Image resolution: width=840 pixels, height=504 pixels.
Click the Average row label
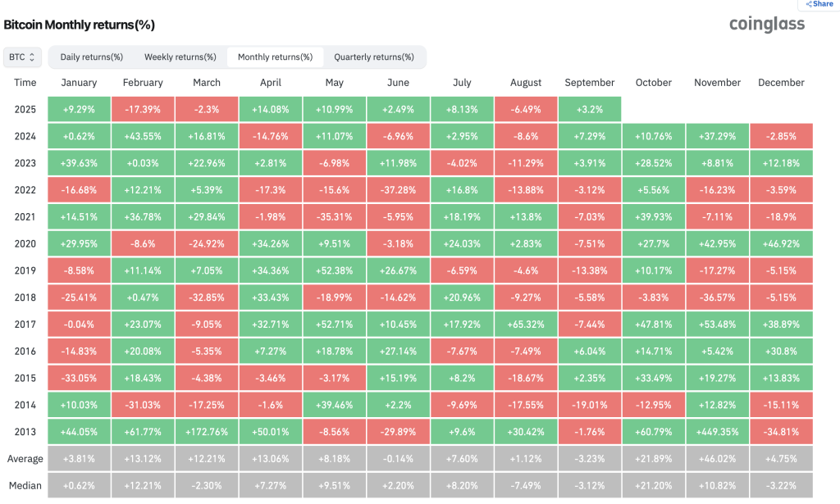(25, 457)
